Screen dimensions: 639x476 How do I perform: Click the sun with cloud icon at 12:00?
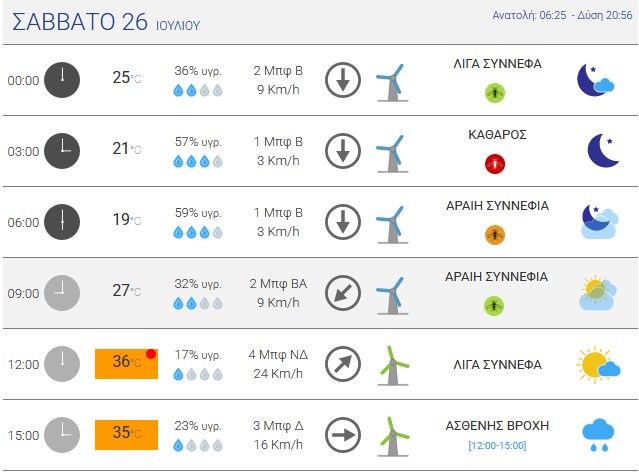tap(598, 364)
